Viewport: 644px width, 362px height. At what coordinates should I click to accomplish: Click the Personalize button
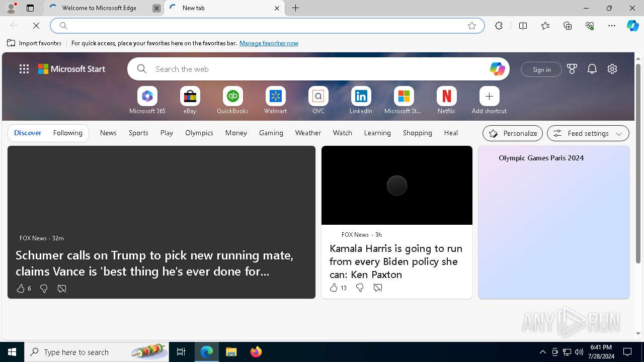pos(513,133)
